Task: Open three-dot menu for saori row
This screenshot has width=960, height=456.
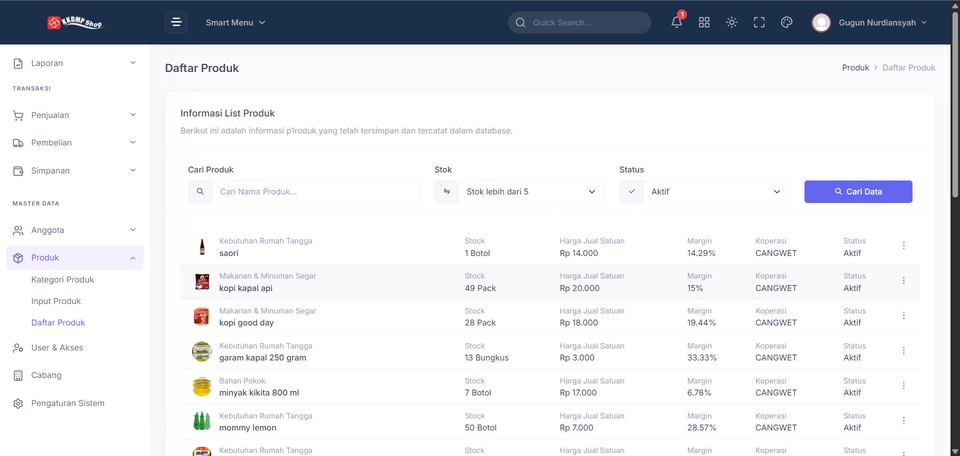Action: (903, 245)
